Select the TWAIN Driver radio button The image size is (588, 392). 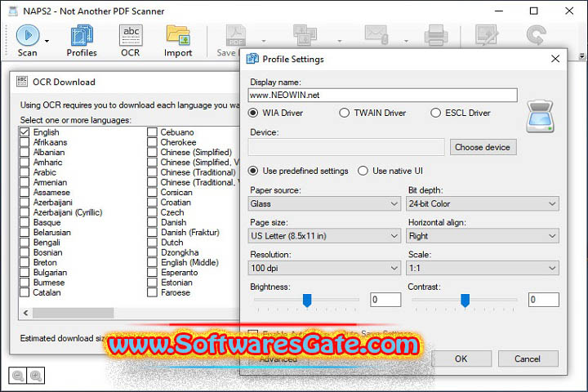coord(345,113)
